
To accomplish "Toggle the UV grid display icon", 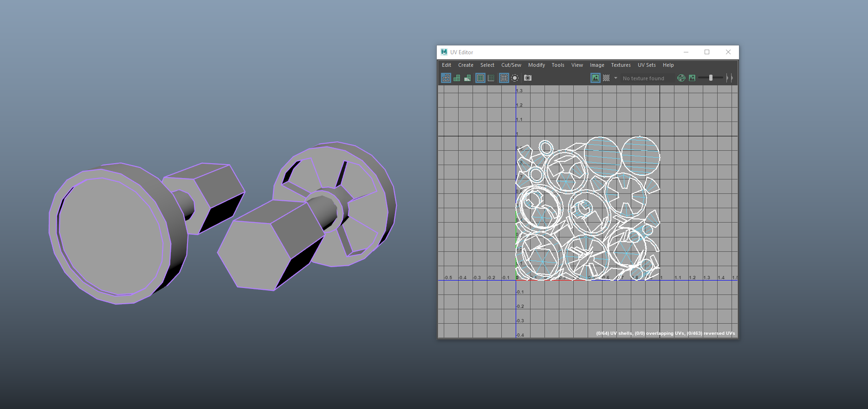I will coord(504,78).
